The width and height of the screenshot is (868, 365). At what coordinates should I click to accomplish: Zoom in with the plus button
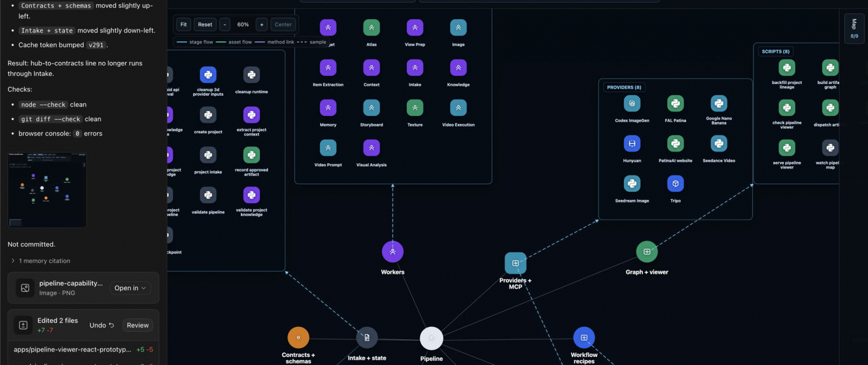pos(262,24)
